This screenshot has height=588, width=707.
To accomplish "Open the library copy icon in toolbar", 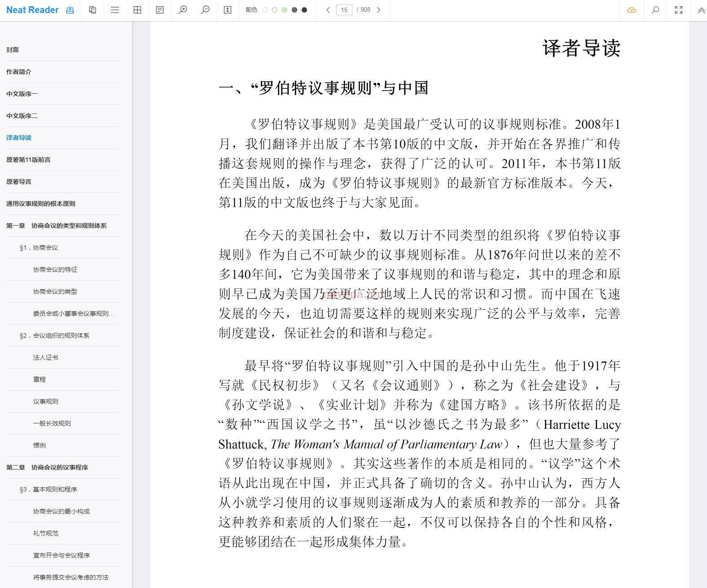I will [92, 10].
